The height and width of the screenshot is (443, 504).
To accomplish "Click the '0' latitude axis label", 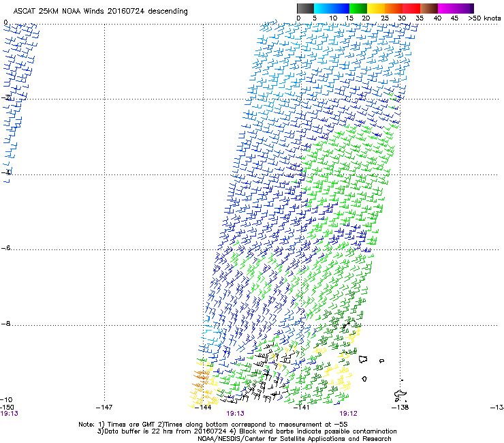I will [5, 22].
